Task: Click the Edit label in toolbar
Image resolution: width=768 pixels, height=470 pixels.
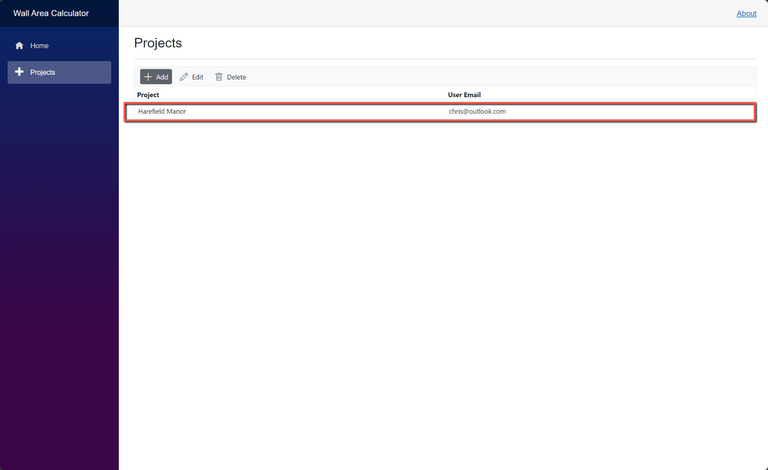Action: [197, 77]
